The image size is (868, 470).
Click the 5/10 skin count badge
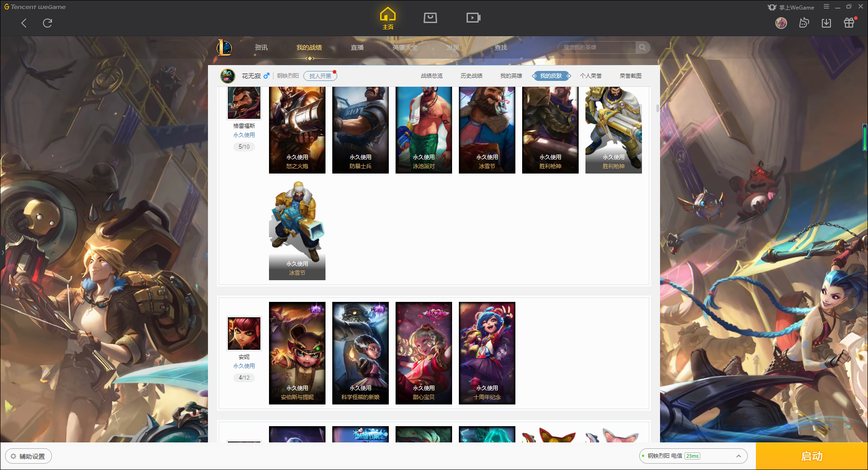click(244, 147)
